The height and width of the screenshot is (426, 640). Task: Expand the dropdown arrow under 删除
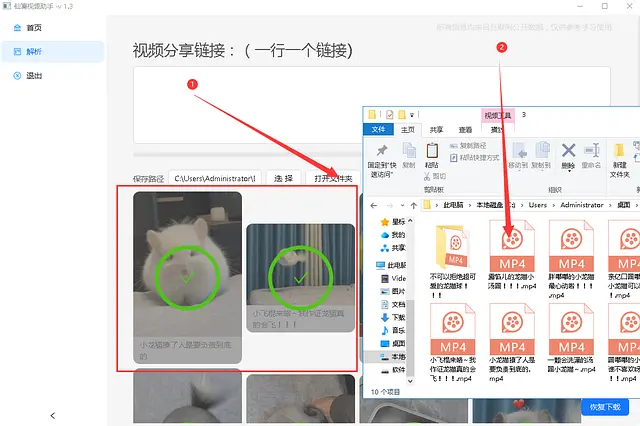tap(569, 171)
